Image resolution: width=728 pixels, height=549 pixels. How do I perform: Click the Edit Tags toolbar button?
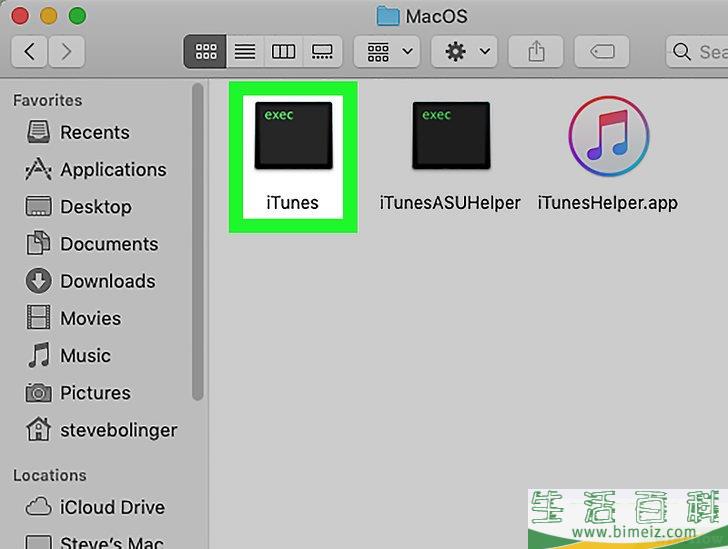point(602,51)
